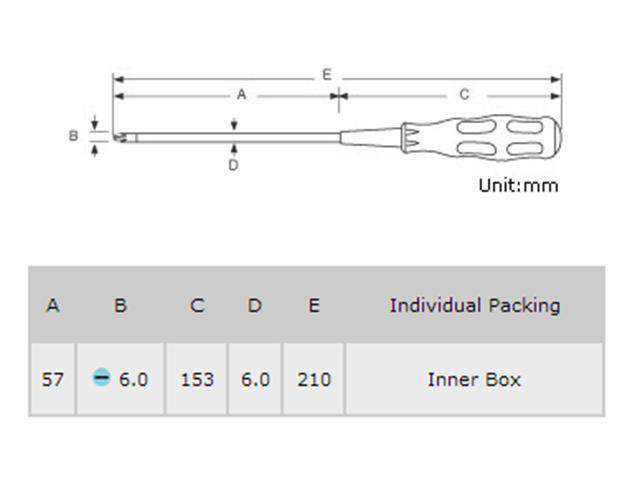The width and height of the screenshot is (640, 480).
Task: Click table column header B
Action: [120, 305]
